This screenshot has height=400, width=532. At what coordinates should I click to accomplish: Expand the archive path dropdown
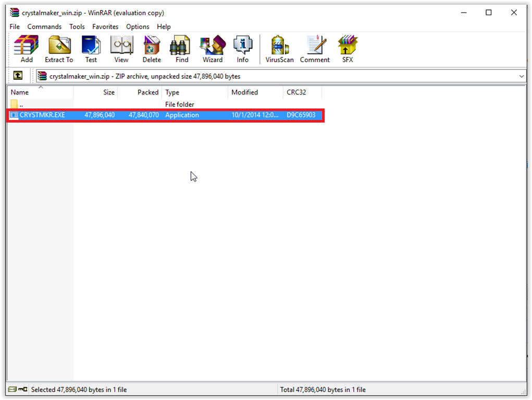(522, 76)
